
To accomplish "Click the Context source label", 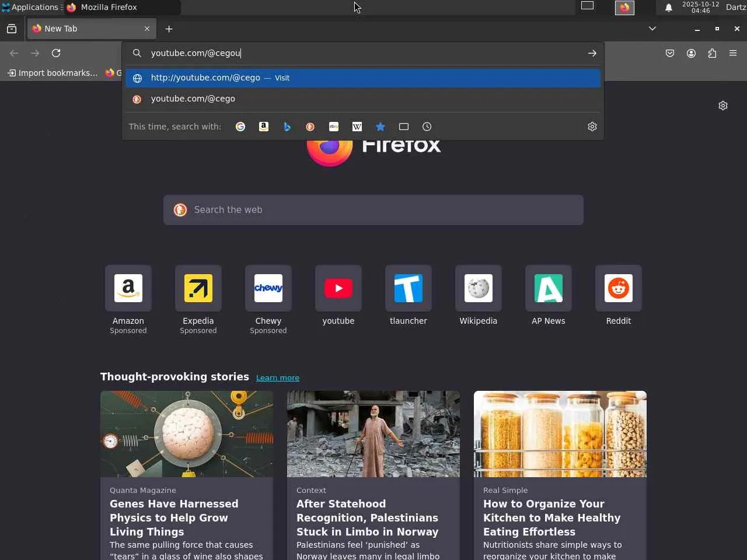I will click(x=311, y=490).
